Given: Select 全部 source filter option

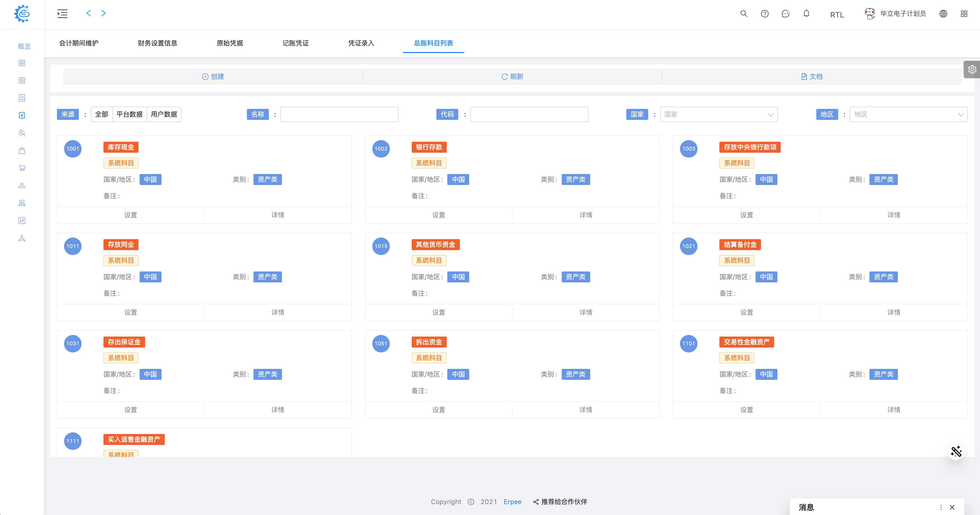Looking at the screenshot, I should (102, 114).
